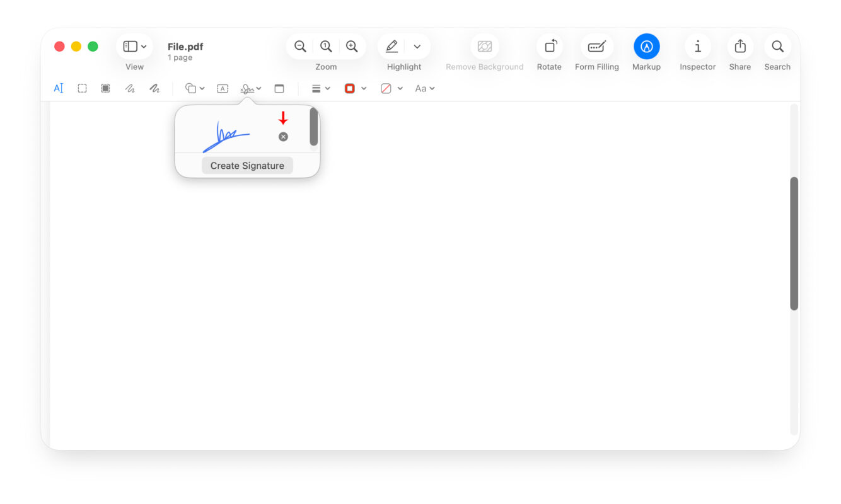This screenshot has height=504, width=841.
Task: Activate the Redact selection tool
Action: 106,88
